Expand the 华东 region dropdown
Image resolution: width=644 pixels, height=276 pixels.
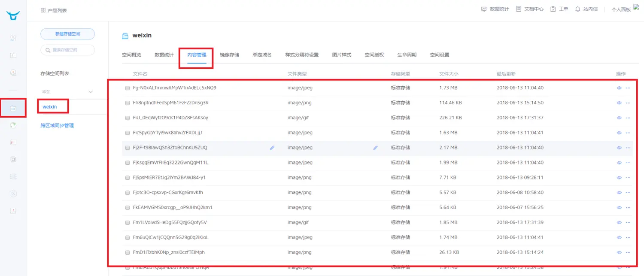(x=91, y=92)
